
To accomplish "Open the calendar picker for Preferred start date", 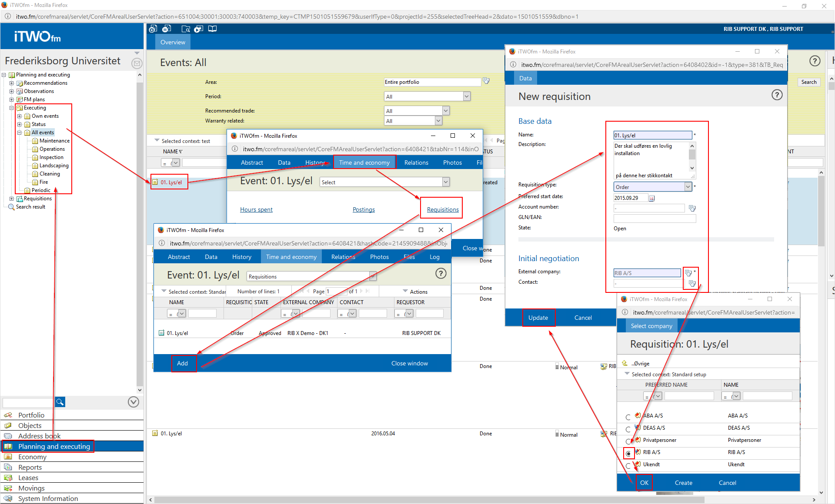I will pos(651,198).
